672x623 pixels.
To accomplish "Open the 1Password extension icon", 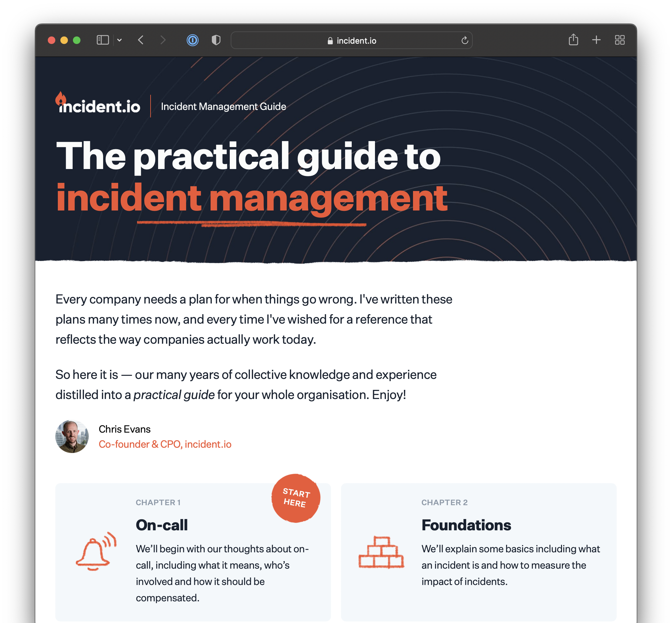I will tap(193, 41).
